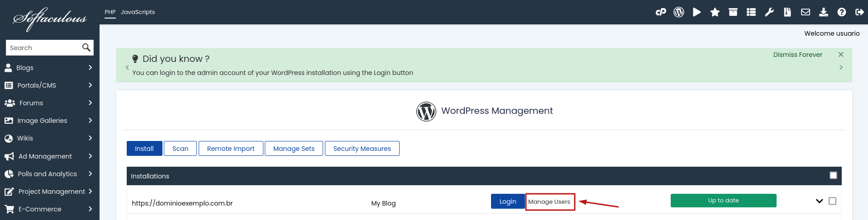The height and width of the screenshot is (220, 868).
Task: Click the Up to date button
Action: (x=723, y=201)
